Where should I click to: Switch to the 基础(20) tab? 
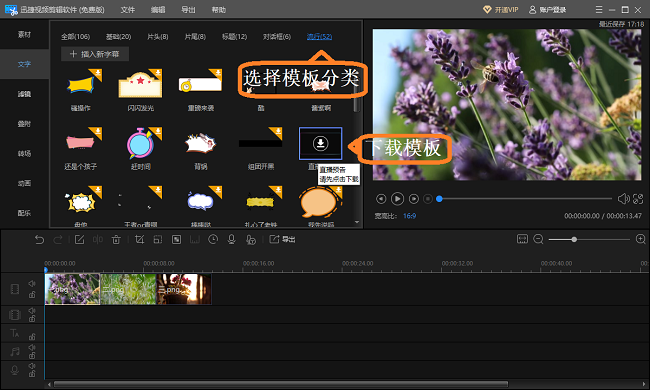(x=119, y=36)
